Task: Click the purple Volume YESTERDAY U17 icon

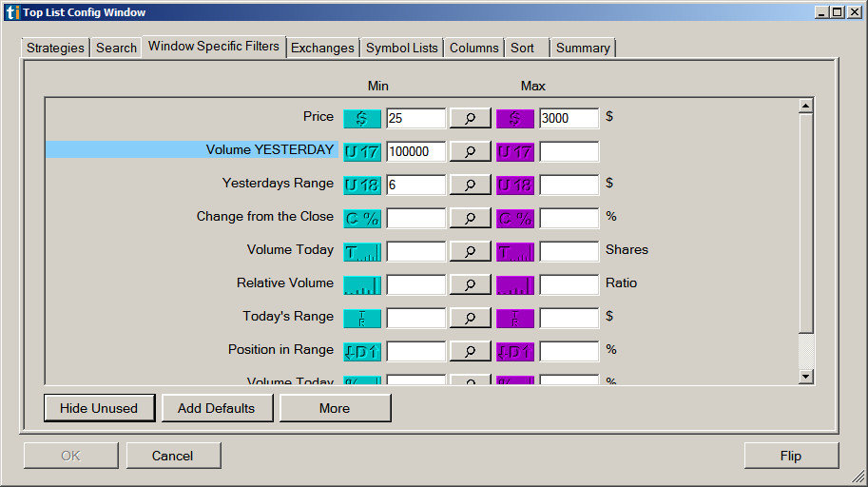Action: 515,151
